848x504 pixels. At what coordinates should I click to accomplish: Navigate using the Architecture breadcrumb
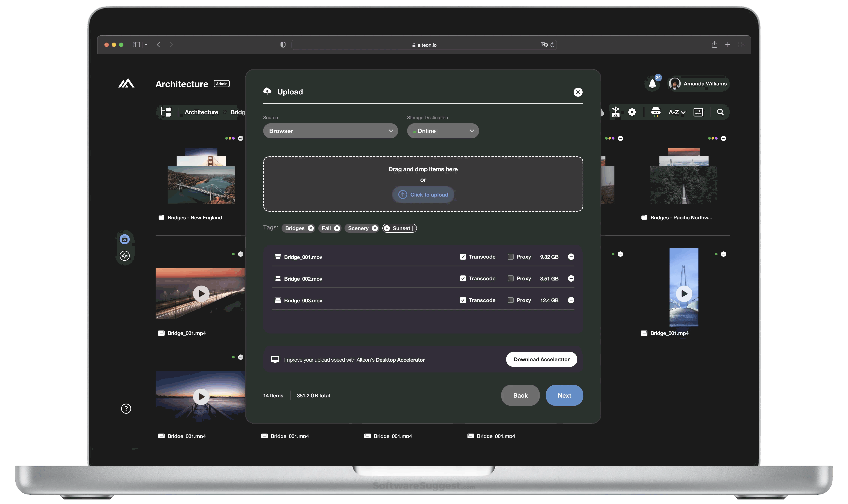point(202,112)
